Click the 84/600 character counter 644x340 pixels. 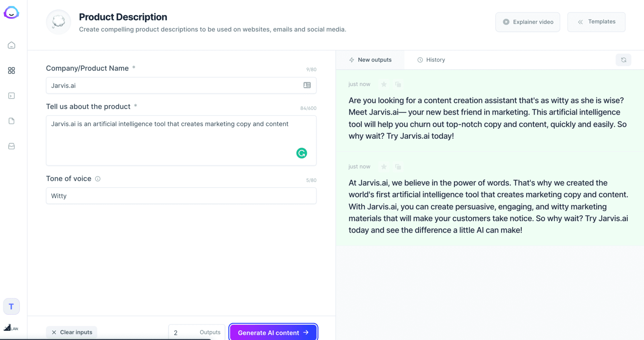tap(308, 108)
